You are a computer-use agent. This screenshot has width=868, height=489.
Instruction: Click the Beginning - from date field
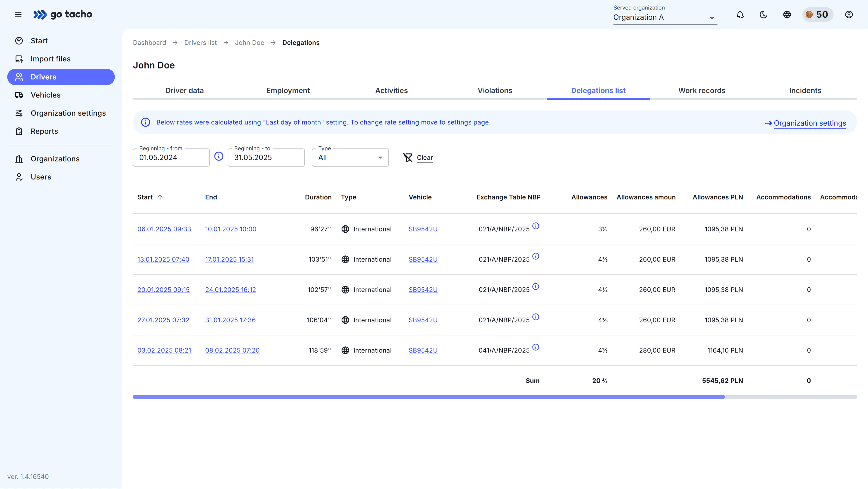tap(171, 157)
